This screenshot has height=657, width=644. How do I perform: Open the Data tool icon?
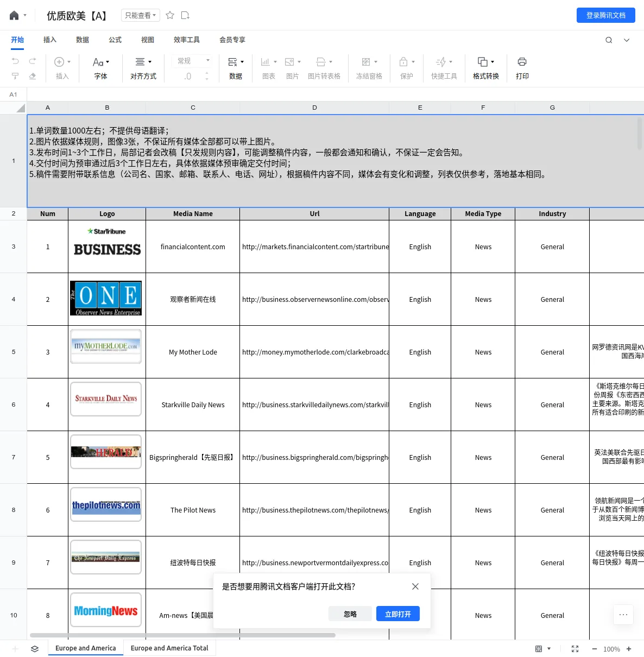point(232,62)
